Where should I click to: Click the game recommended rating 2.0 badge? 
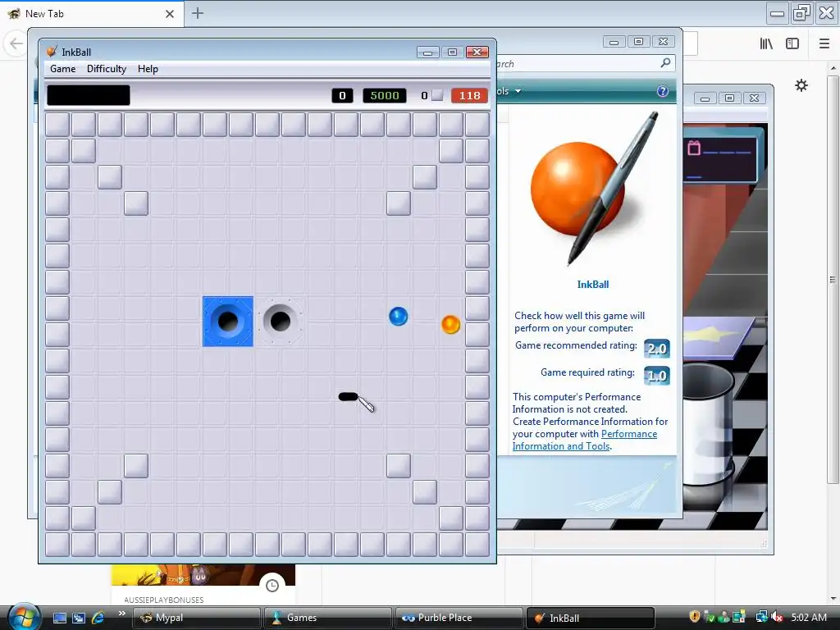pos(657,349)
